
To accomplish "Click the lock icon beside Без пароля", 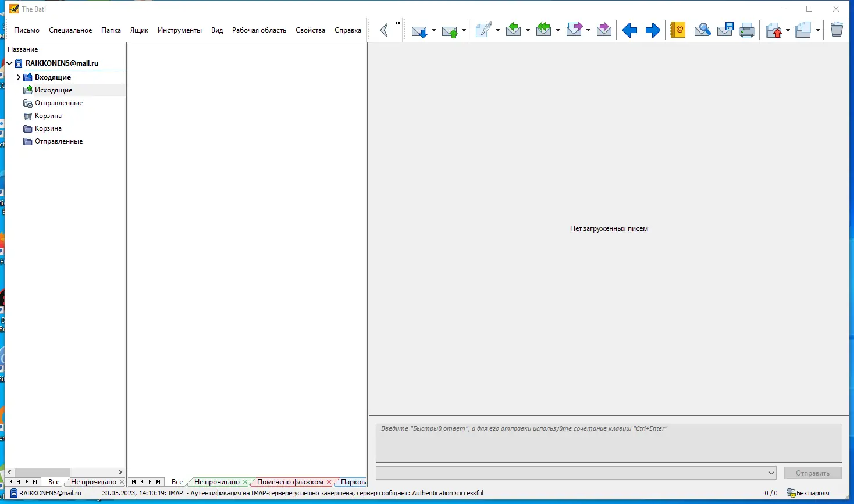I will pos(791,493).
